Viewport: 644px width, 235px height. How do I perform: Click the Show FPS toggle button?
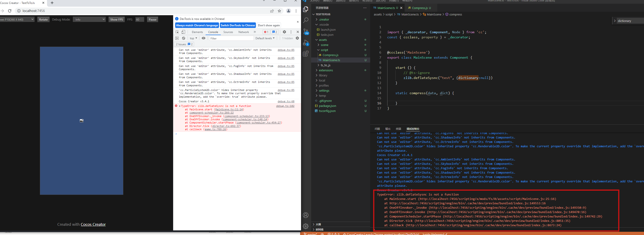pos(116,20)
